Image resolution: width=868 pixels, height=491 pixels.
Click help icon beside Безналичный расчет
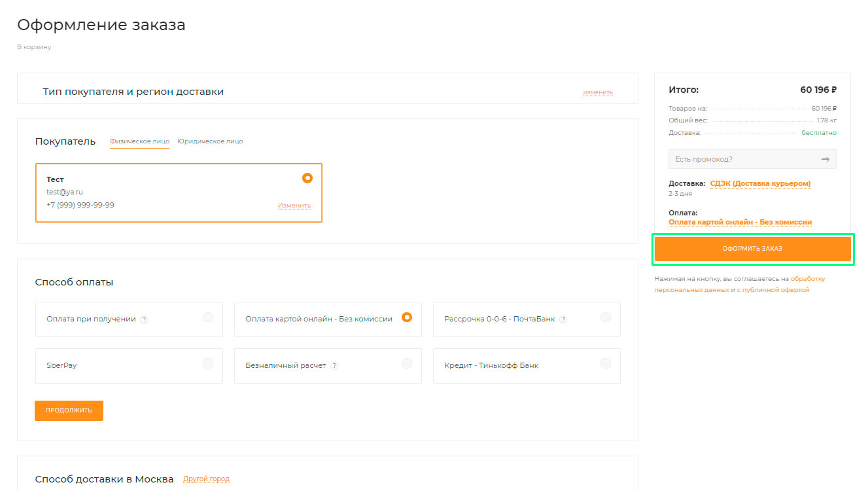[334, 366]
